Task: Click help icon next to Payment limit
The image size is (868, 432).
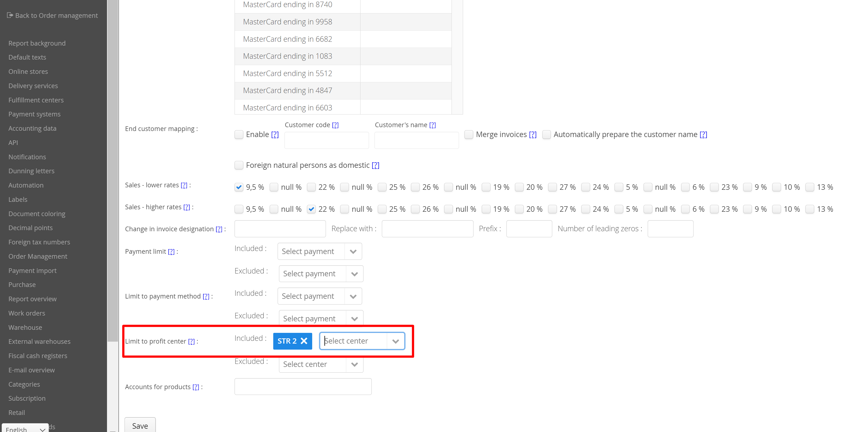Action: pyautogui.click(x=171, y=252)
